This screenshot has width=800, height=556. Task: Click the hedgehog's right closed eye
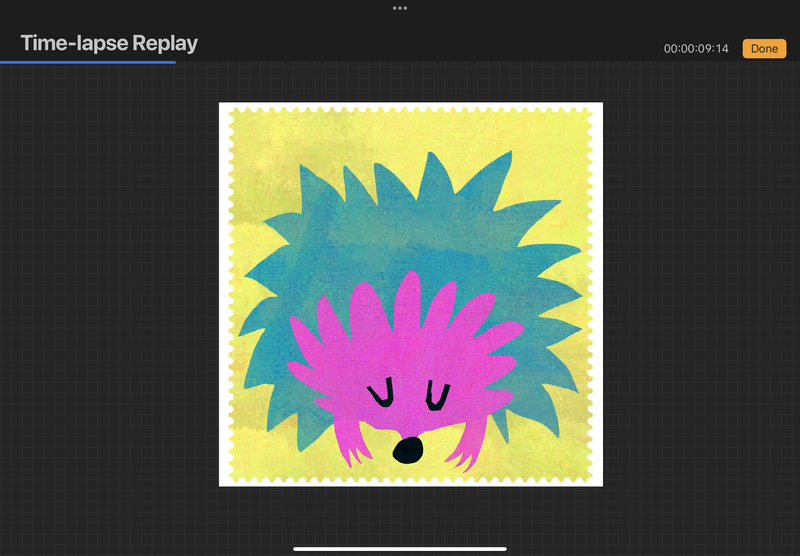coord(436,395)
